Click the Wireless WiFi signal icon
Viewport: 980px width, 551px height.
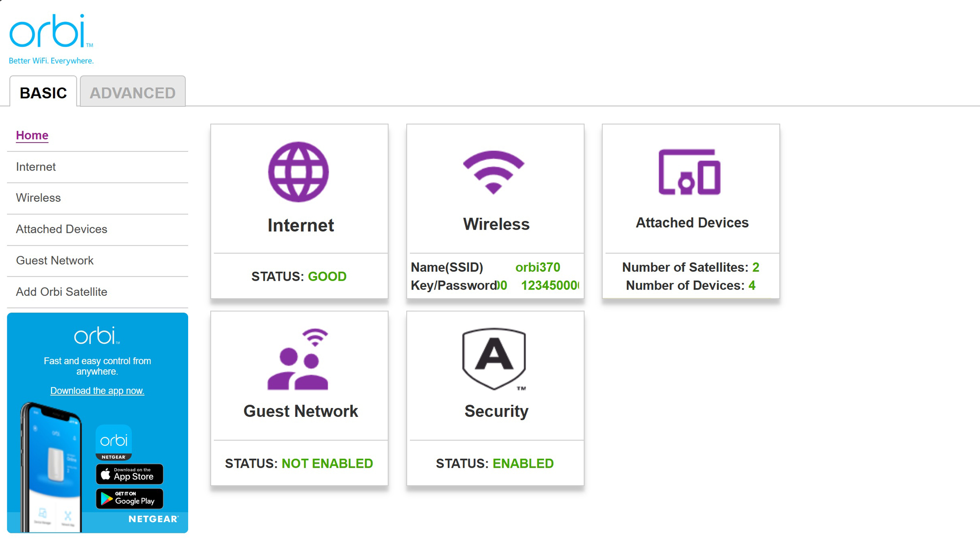coord(494,172)
